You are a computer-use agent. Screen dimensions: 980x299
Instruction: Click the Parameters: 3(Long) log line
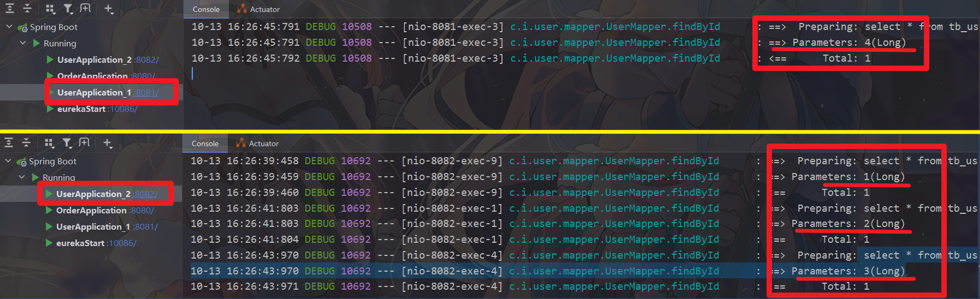(x=848, y=271)
